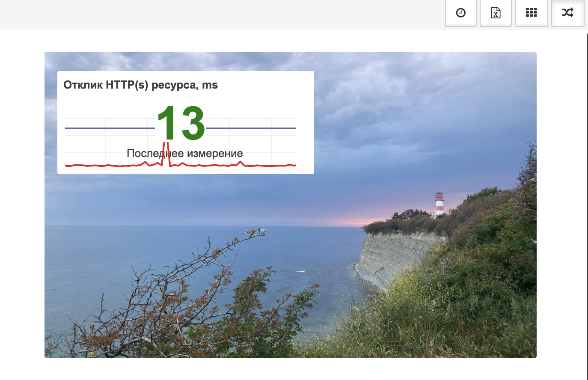
Task: Click the shuffle arrows icon button
Action: point(568,13)
